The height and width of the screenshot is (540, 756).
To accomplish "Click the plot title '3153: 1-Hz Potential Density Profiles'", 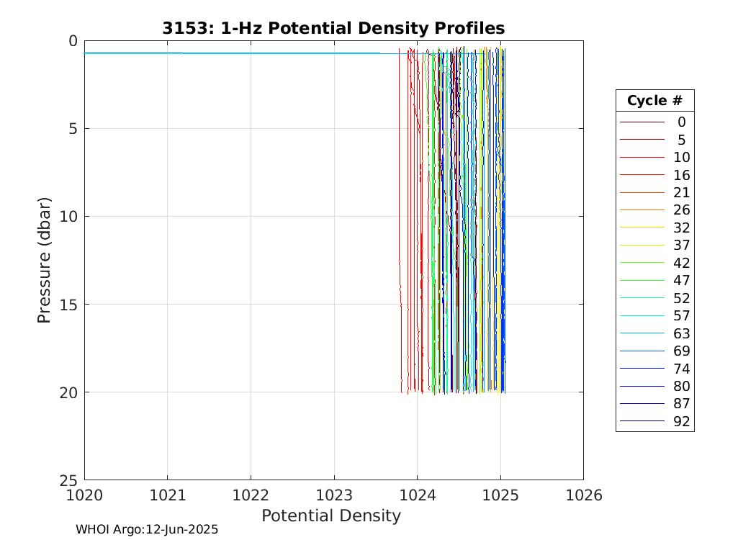I will 333,28.
